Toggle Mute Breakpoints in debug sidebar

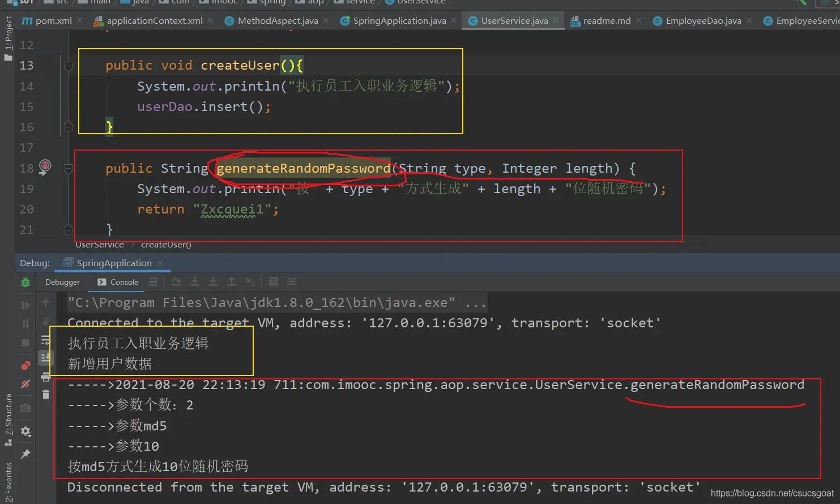pyautogui.click(x=25, y=384)
